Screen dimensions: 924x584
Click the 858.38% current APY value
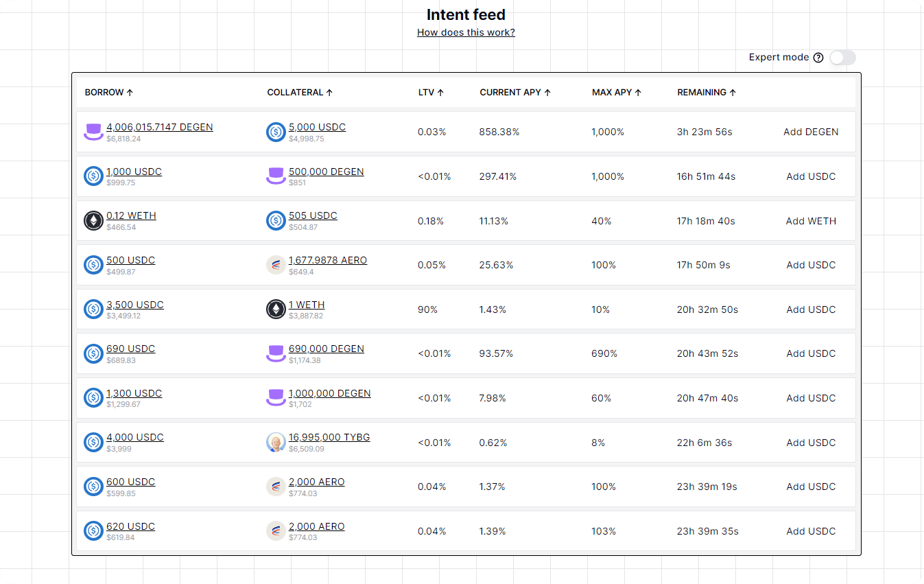coord(499,132)
